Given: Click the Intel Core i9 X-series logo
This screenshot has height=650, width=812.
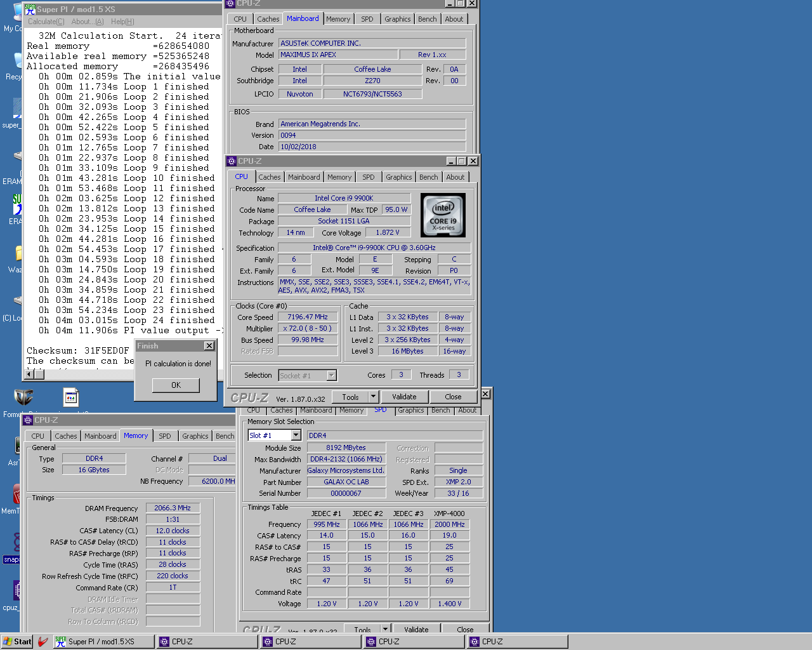Looking at the screenshot, I should [443, 215].
